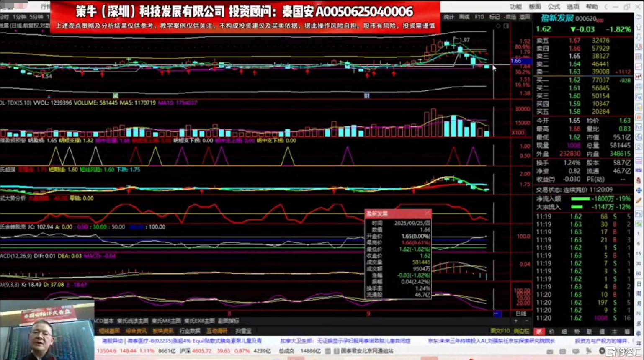Screen dimensions: 644x360
Task: Switch to the 1分钟 chart period
Action: click(19, 17)
